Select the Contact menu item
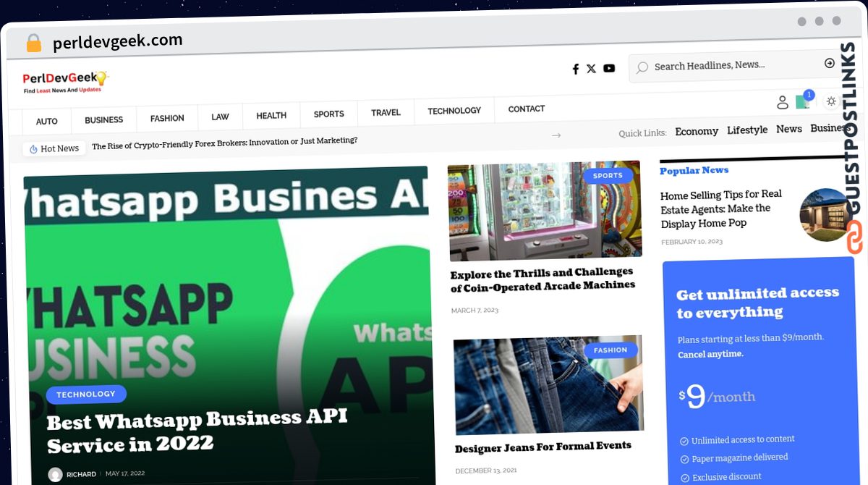 tap(527, 109)
